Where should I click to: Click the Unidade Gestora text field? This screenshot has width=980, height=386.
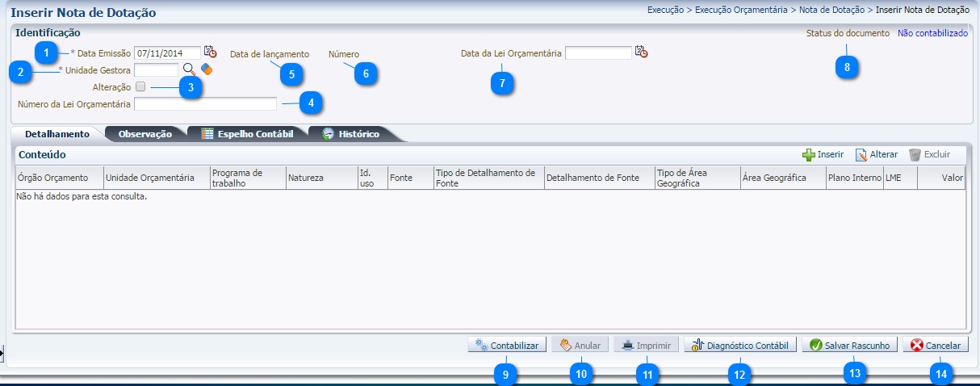156,70
